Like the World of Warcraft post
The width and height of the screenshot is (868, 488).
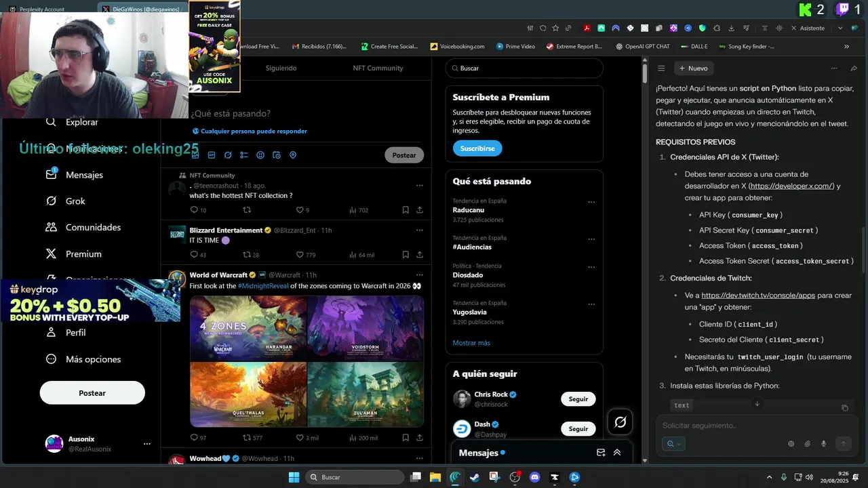coord(307,438)
